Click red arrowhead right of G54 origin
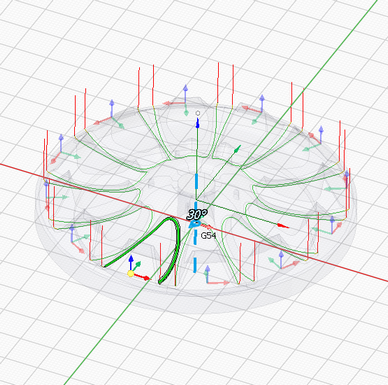This screenshot has height=385, width=388. coord(283,226)
